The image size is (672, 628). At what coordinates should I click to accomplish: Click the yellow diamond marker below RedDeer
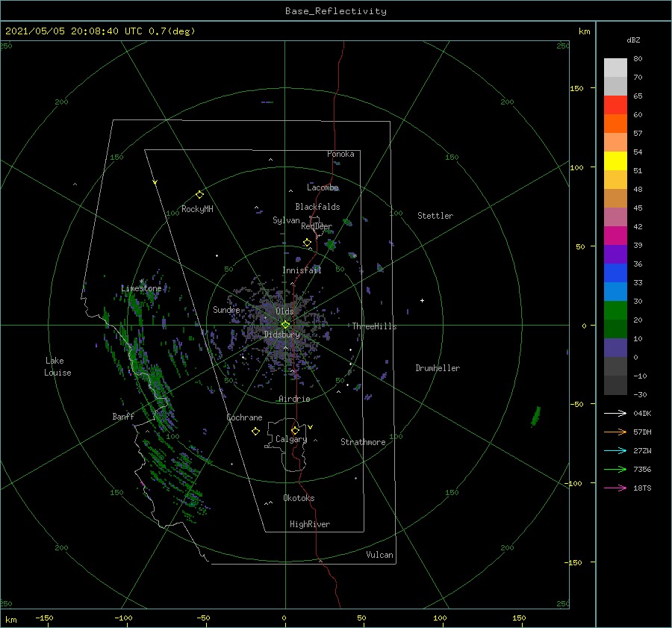tap(307, 243)
